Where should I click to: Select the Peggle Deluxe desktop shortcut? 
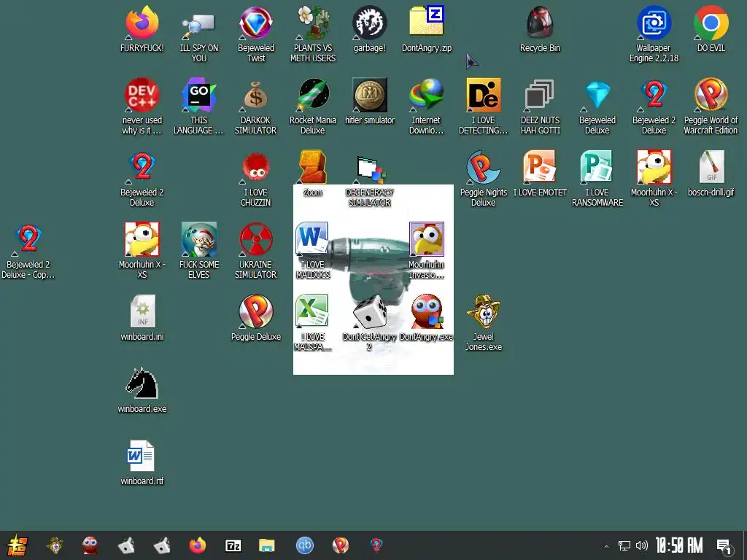[256, 318]
